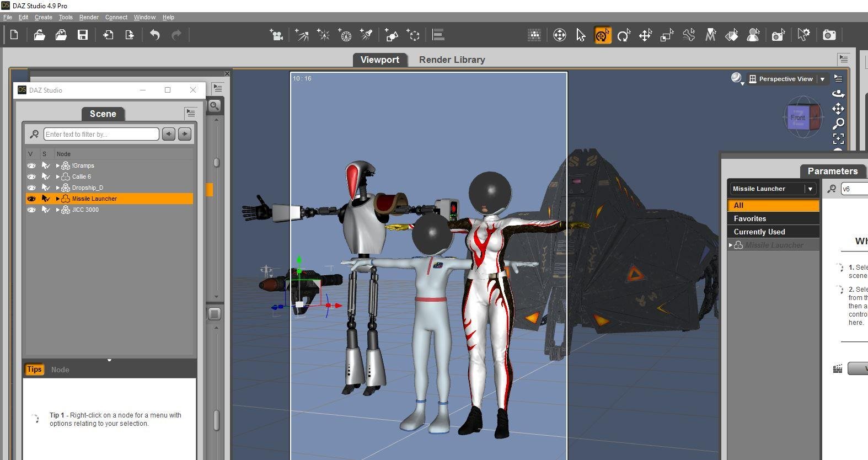Click the Merge file folder icon
Viewport: 868px width, 460px height.
point(61,35)
